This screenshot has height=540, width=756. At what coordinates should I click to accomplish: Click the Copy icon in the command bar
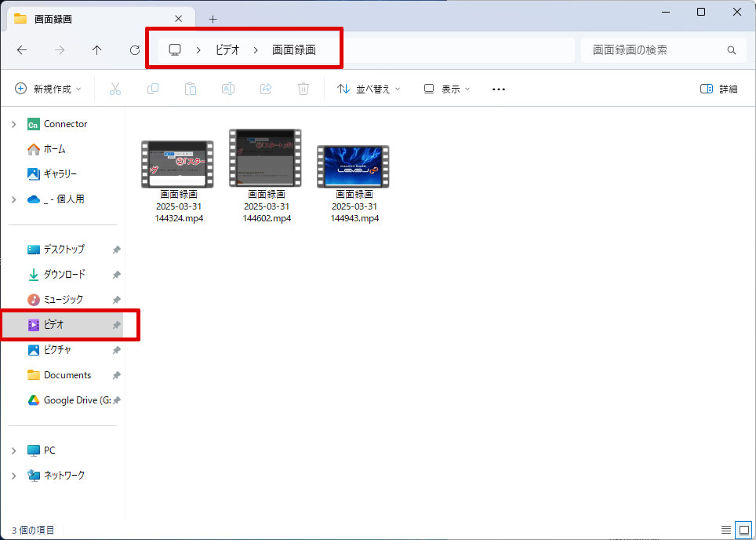coord(152,89)
